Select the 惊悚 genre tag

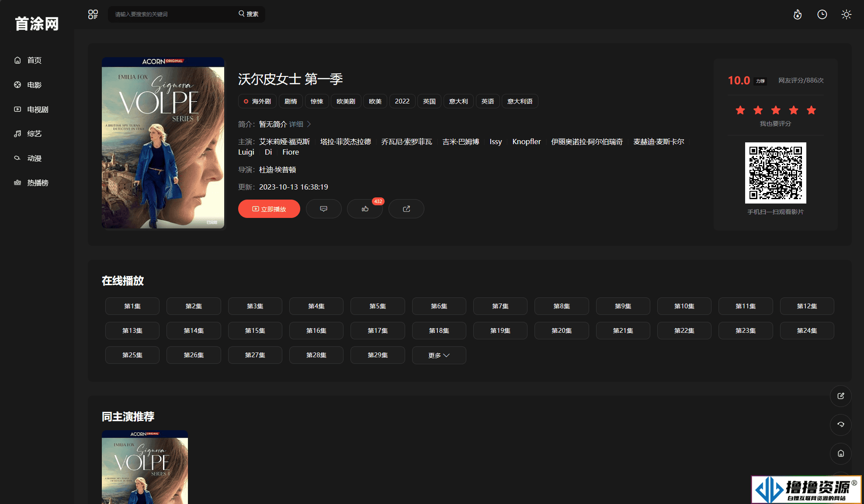click(x=317, y=101)
